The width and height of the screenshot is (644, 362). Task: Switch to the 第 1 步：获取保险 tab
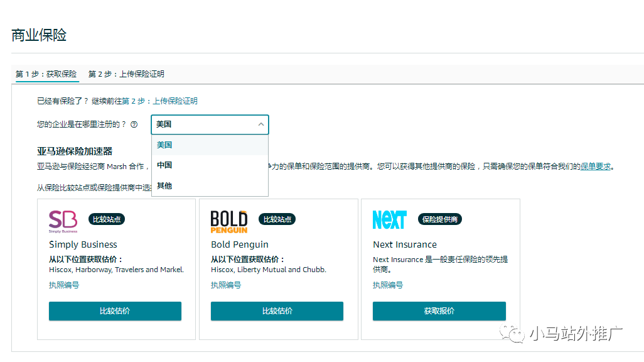point(46,74)
